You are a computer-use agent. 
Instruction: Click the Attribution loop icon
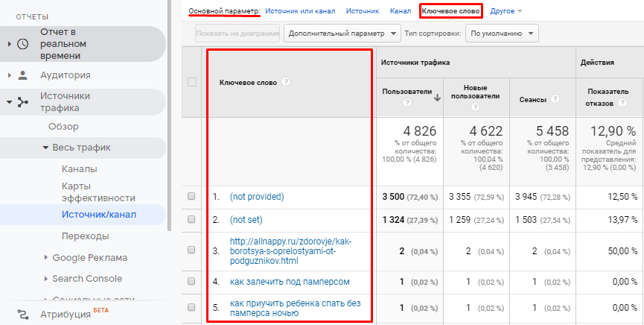coord(23,315)
